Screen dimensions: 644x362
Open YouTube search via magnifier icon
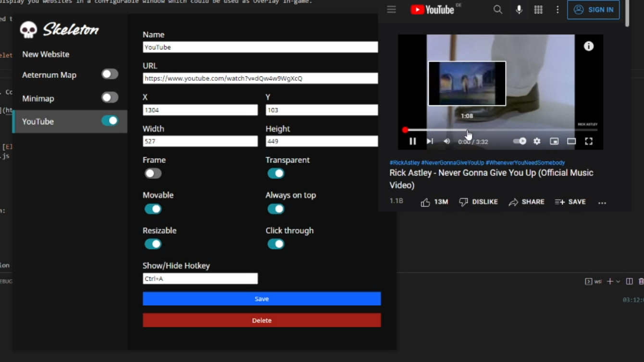(498, 10)
